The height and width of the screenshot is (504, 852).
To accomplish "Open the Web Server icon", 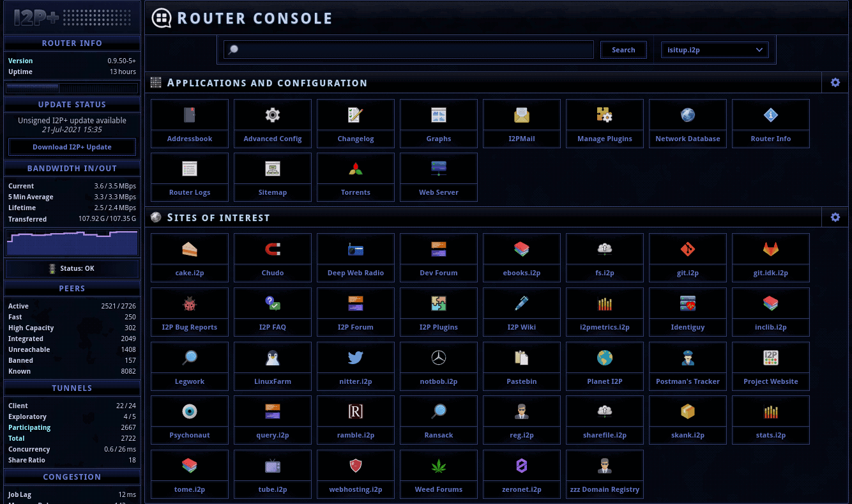I will (439, 169).
